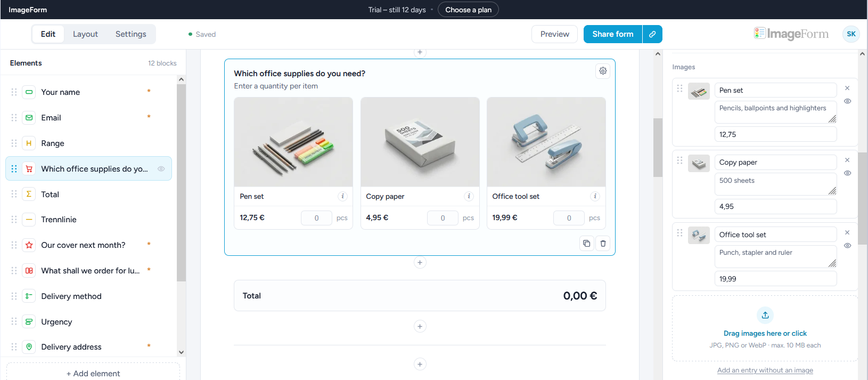Click Choose a plan button
Image resolution: width=868 pixels, height=380 pixels.
coord(468,10)
